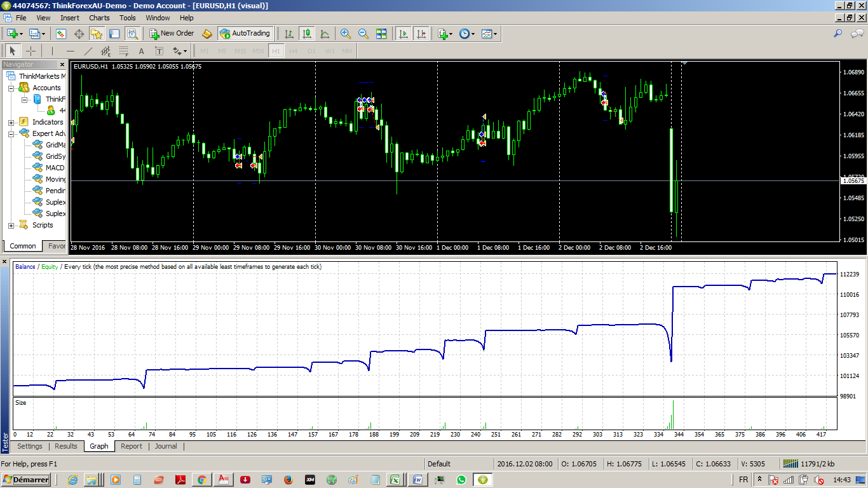Image resolution: width=868 pixels, height=488 pixels.
Task: Select the Crosshair tool
Action: [31, 51]
